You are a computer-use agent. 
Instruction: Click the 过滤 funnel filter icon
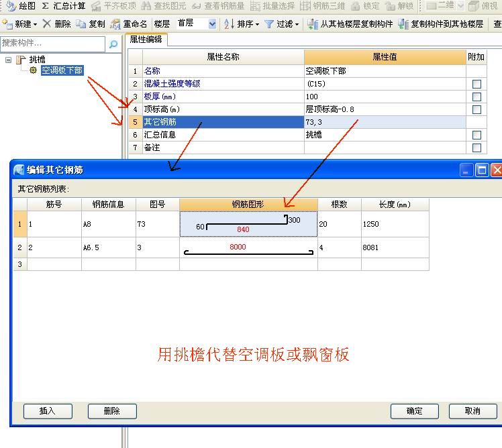(269, 24)
